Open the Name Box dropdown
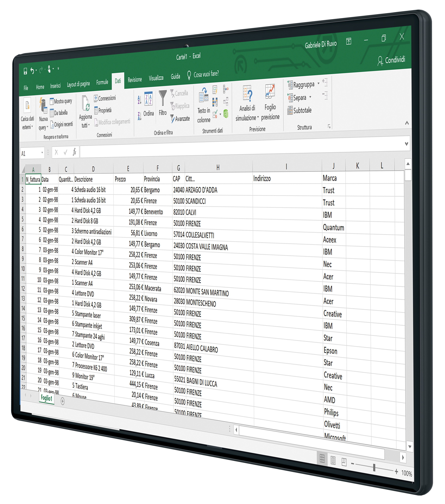445x504 pixels. point(42,153)
